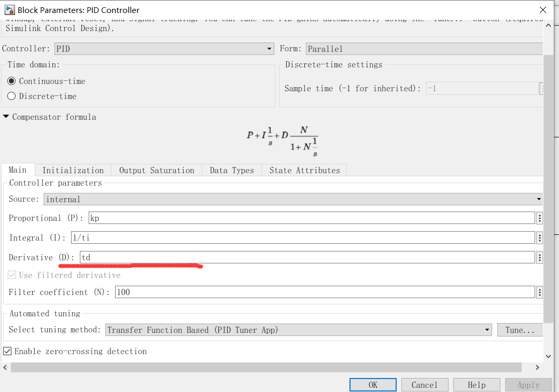Open options menu for Filter coefficient (N) field
This screenshot has height=392, width=559.
(539, 292)
